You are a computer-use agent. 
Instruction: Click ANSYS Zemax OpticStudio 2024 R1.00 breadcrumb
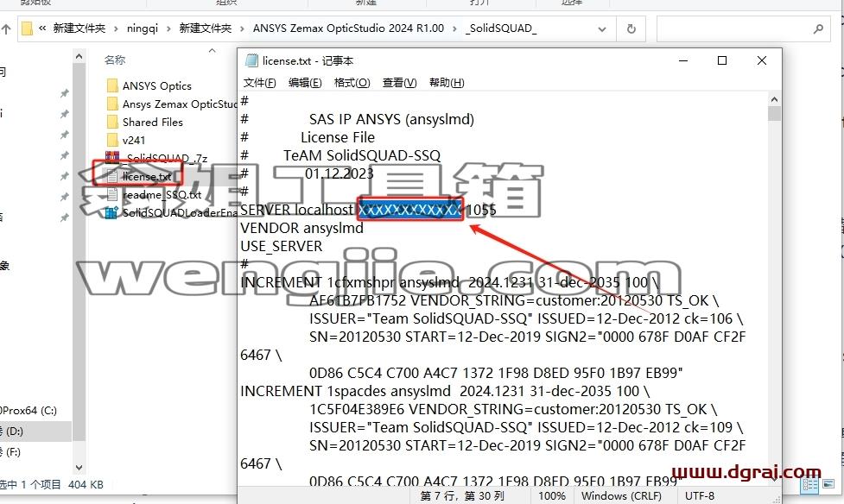[348, 28]
